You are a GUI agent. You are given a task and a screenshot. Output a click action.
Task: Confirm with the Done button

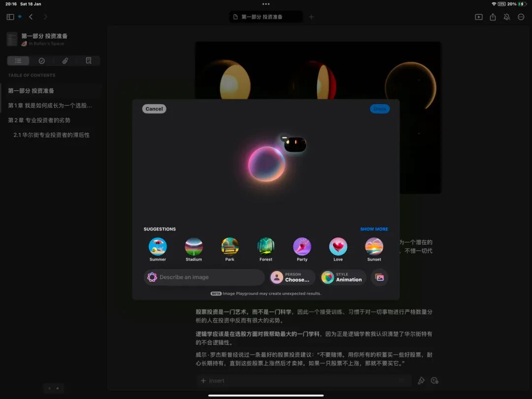point(380,109)
